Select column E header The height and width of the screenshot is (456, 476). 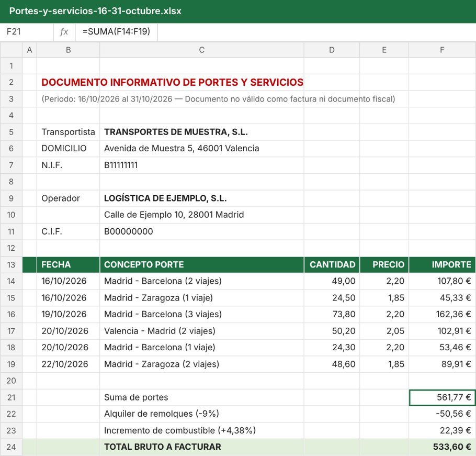click(384, 50)
